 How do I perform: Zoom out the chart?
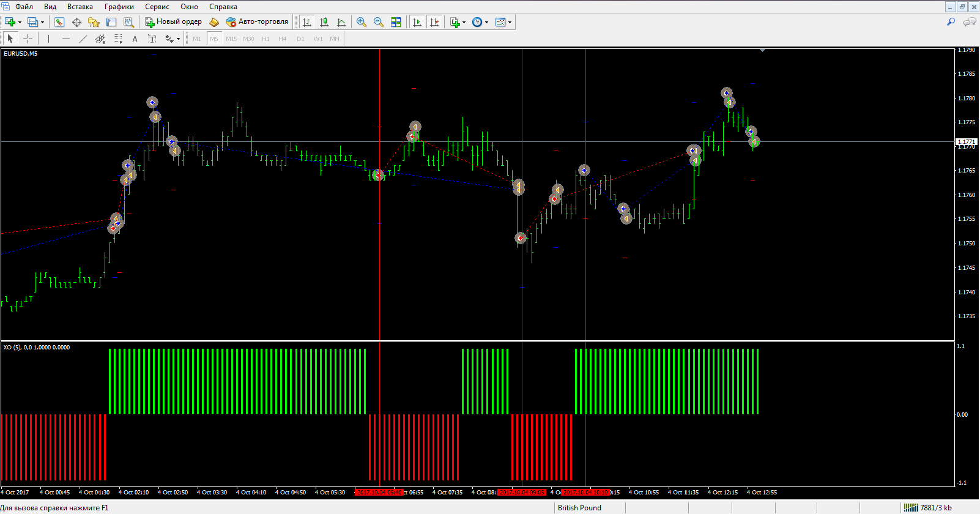[x=379, y=22]
